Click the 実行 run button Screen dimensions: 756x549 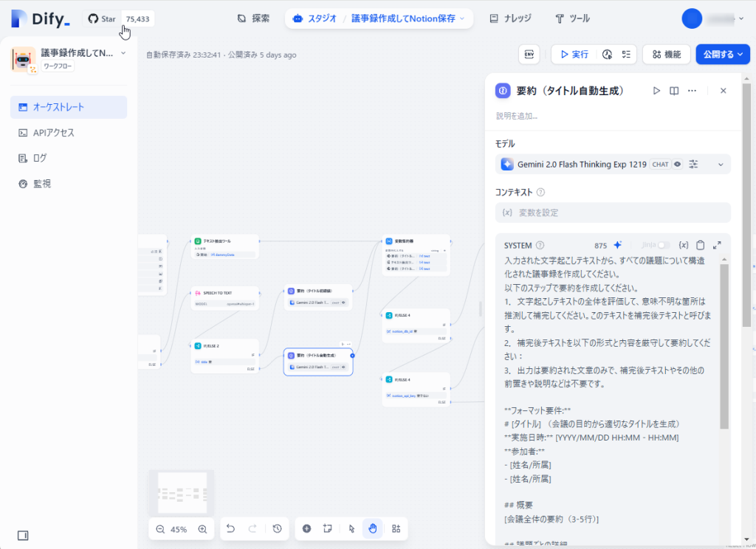click(x=574, y=55)
